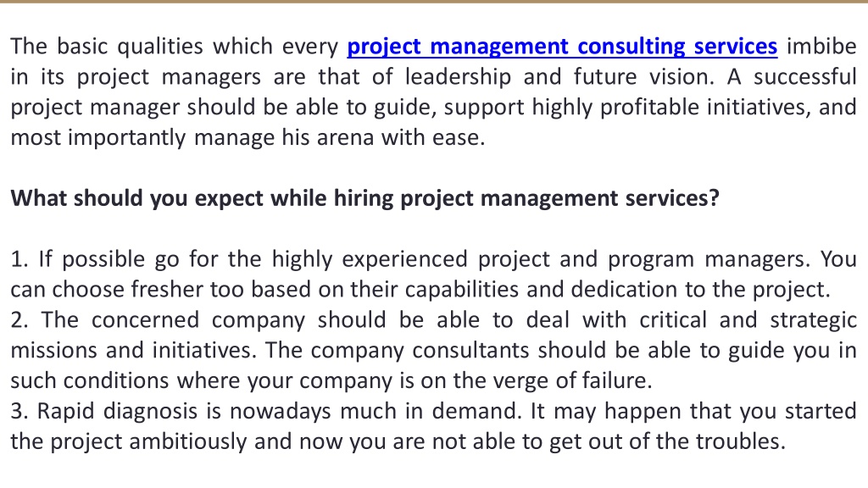Viewport: 868px width, 488px height.
Task: Open the project management consulting services link
Action: 562,47
